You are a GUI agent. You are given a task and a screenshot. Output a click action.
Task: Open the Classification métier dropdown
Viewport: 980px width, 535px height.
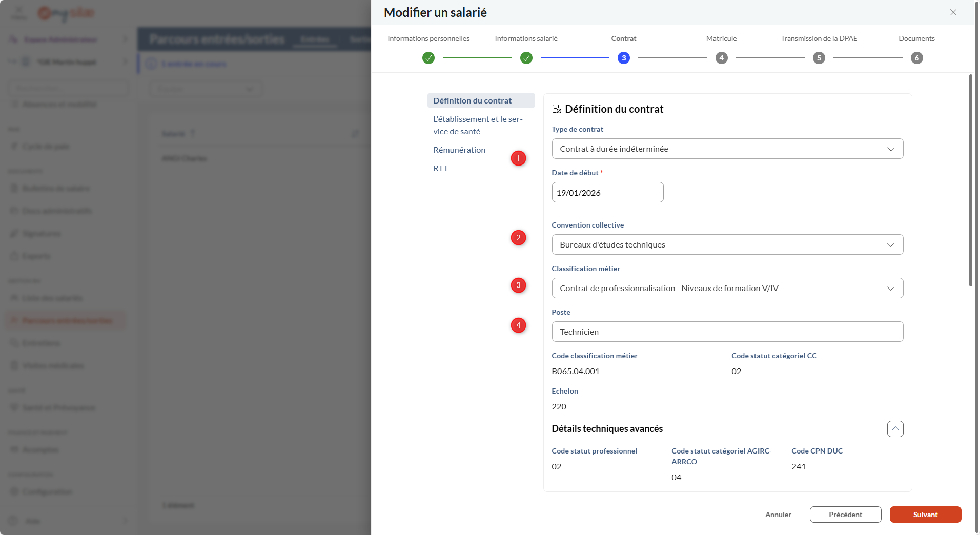tap(727, 289)
